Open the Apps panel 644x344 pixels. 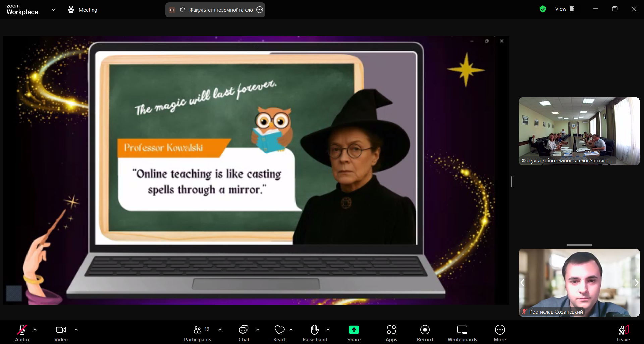pyautogui.click(x=391, y=333)
